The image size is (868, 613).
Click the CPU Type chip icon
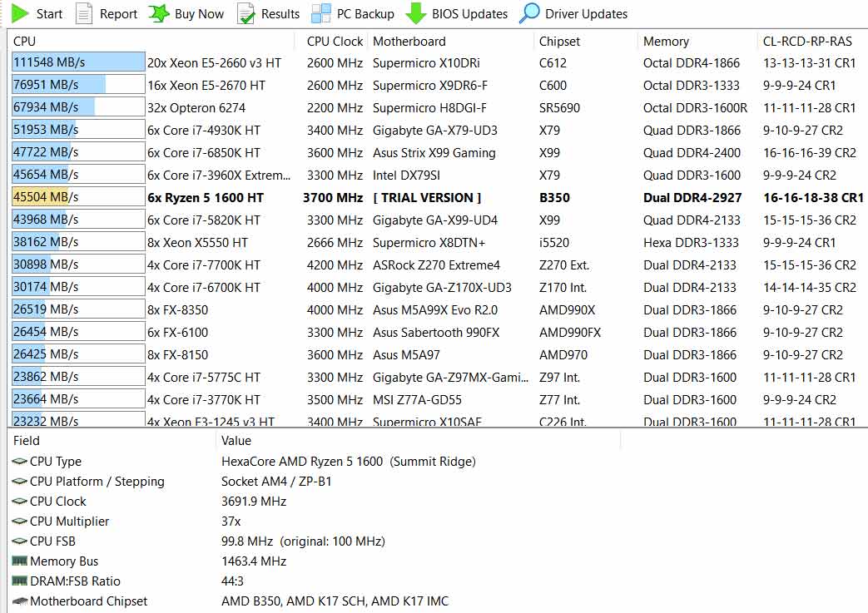click(x=19, y=462)
